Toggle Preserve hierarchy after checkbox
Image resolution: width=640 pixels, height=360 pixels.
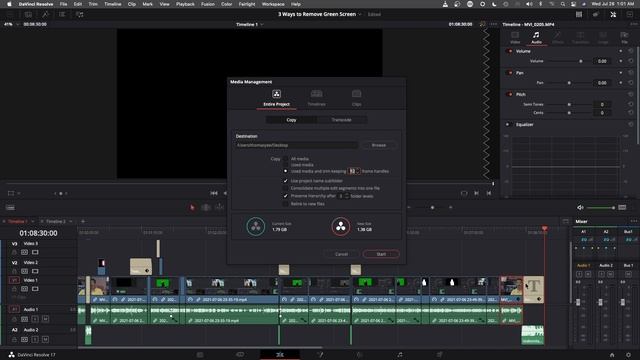click(x=285, y=196)
